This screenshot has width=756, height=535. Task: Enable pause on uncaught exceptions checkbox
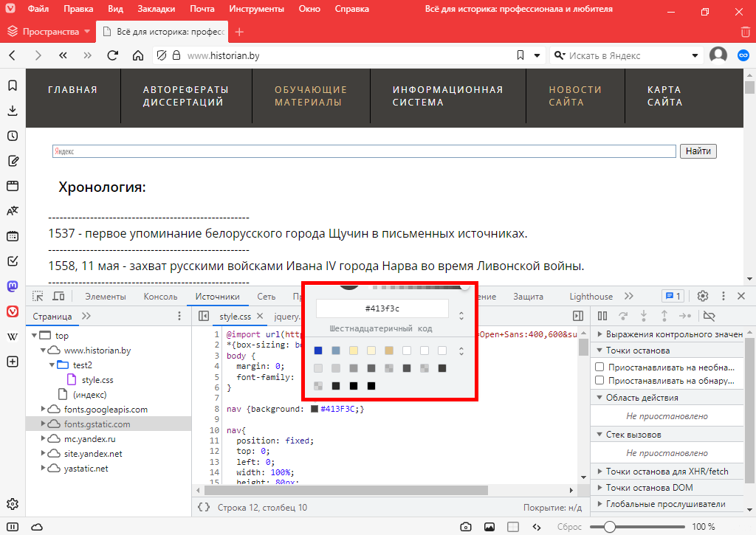tap(600, 367)
